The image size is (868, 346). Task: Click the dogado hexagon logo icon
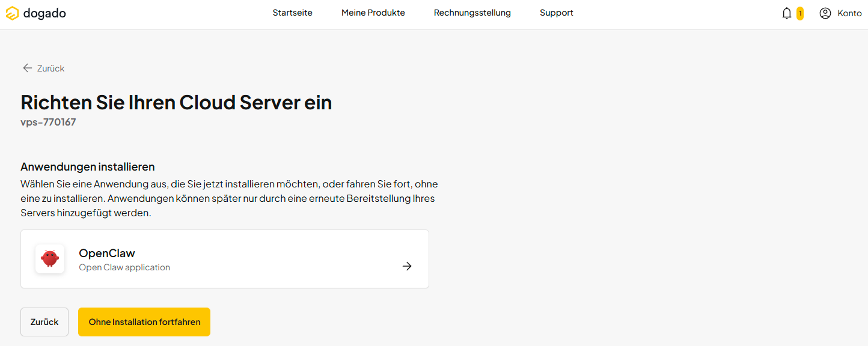[12, 13]
